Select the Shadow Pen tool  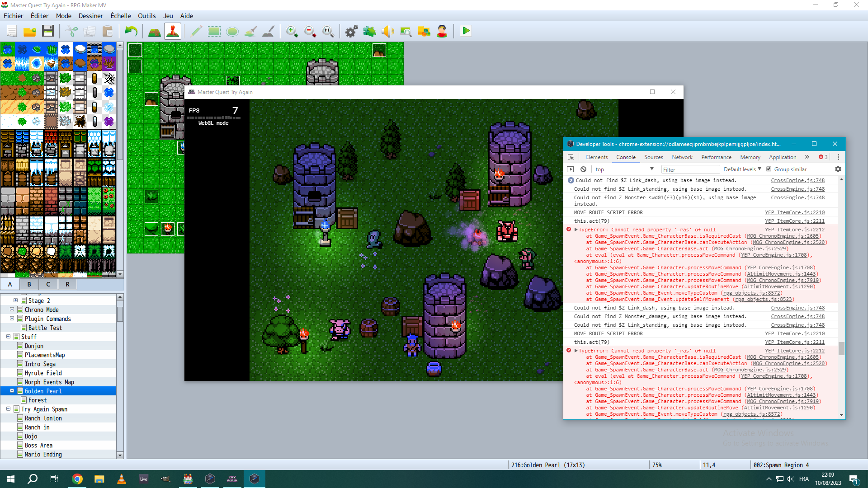coord(269,31)
